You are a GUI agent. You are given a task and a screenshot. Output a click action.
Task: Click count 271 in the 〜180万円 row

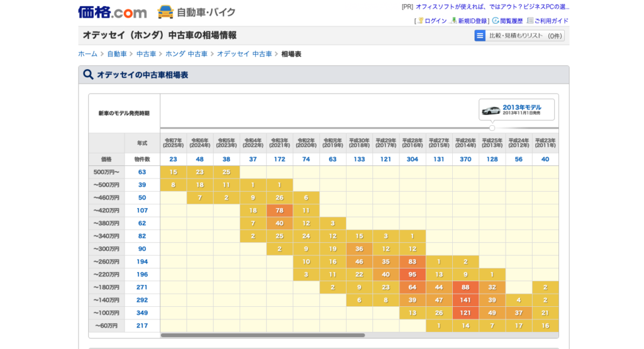(142, 287)
